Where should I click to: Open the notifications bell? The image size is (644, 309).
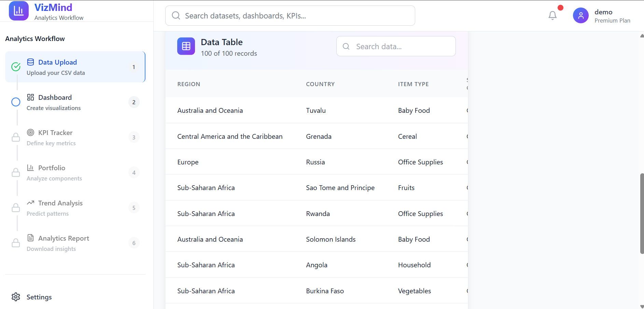coord(552,15)
